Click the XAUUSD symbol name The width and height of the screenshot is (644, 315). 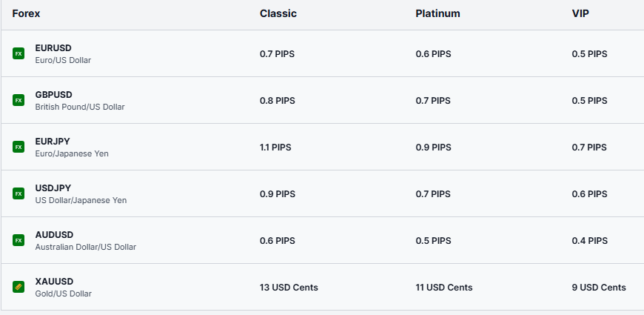coord(54,282)
